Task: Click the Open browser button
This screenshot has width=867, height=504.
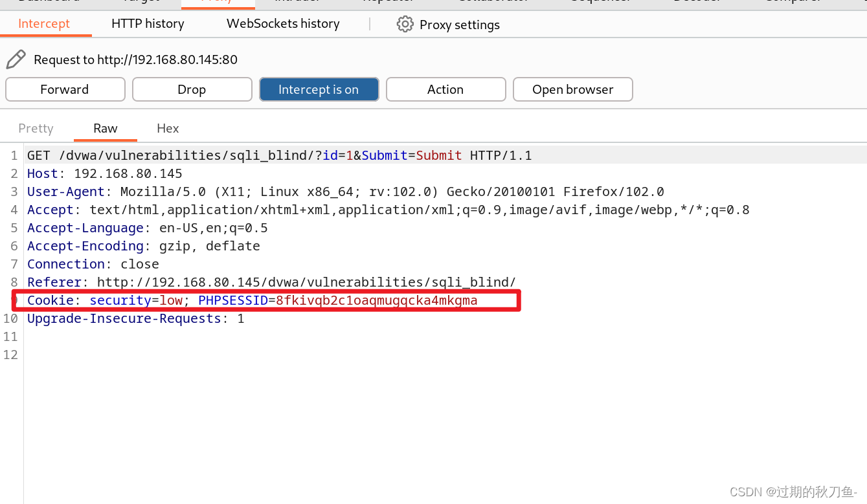Action: (x=572, y=89)
